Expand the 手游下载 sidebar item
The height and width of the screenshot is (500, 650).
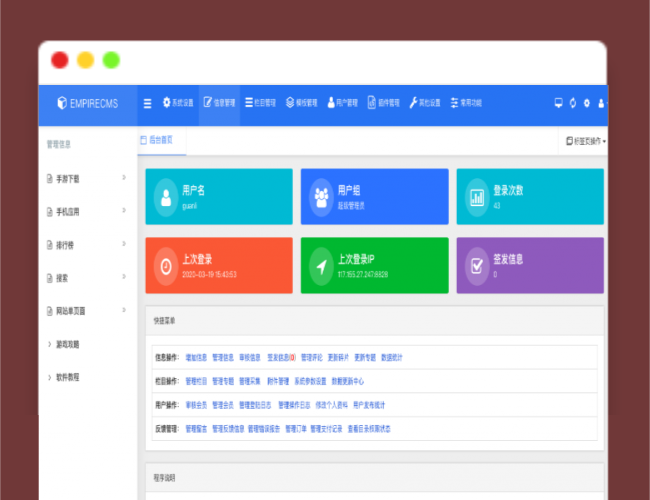tap(86, 178)
